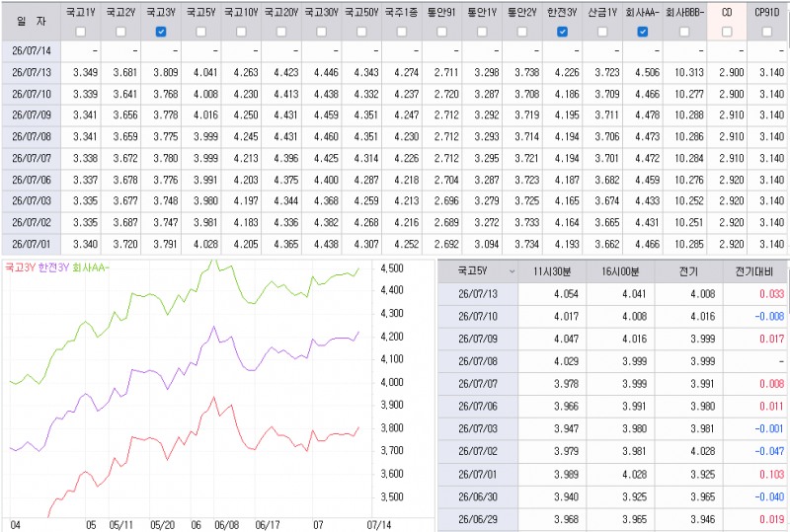Select the 16시00분 column header
The height and width of the screenshot is (532, 790).
(620, 271)
